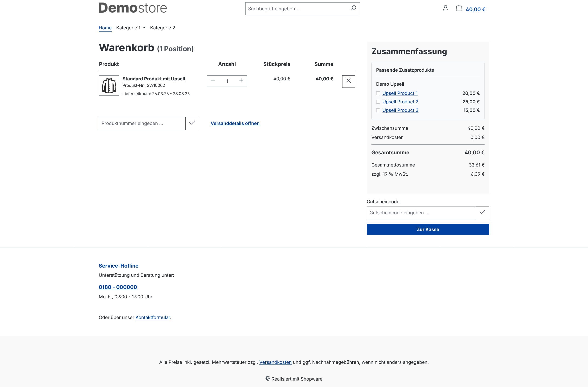The image size is (588, 387).
Task: Click the Zur Kasse button
Action: [428, 229]
